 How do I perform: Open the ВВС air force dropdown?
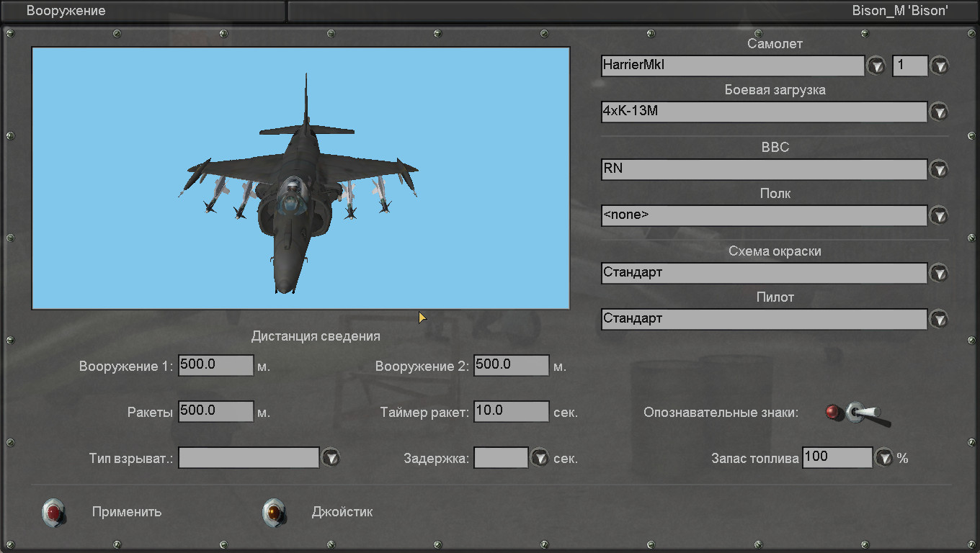click(x=939, y=170)
